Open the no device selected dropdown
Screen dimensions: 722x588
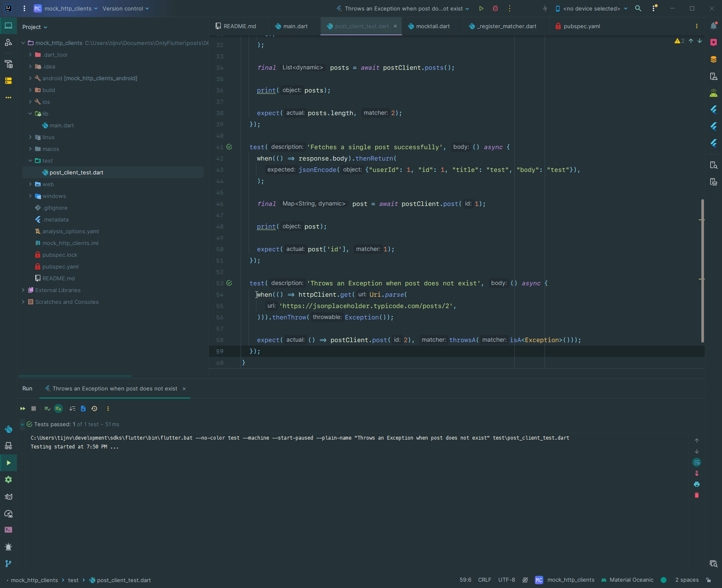[x=590, y=8]
